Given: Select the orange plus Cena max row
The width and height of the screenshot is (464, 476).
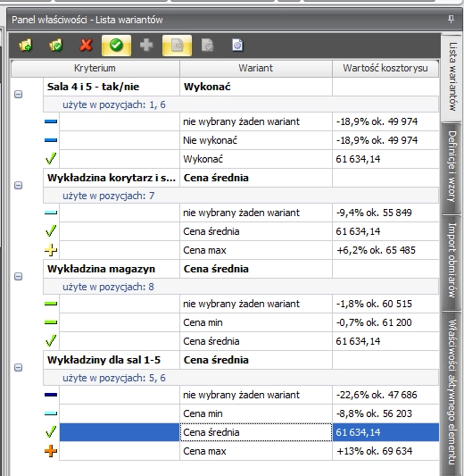Looking at the screenshot, I should (241, 451).
